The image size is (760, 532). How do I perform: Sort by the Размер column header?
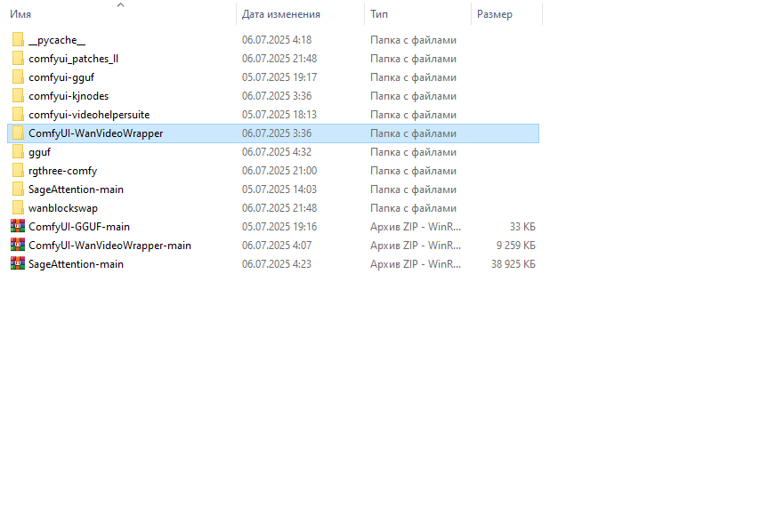tap(495, 14)
